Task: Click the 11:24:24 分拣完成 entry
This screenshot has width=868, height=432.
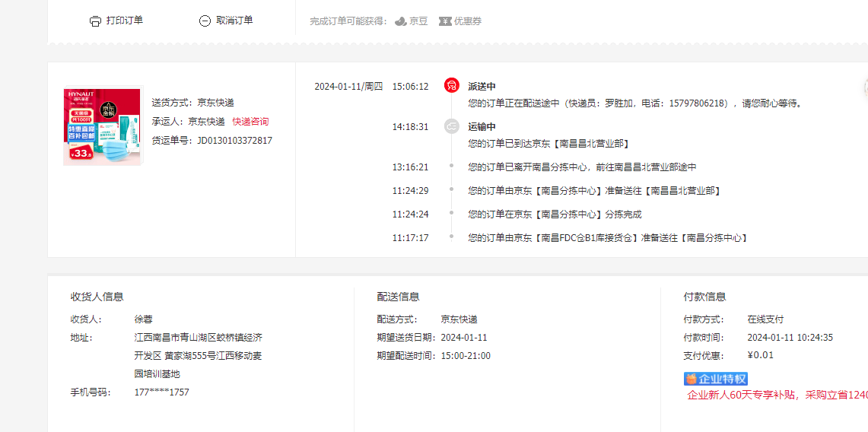Action: tap(555, 214)
